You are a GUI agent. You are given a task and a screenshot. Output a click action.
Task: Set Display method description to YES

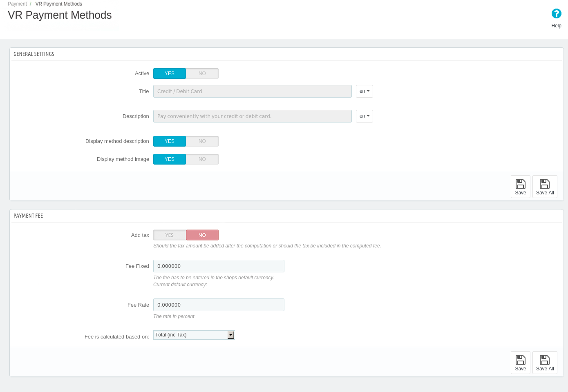click(170, 141)
